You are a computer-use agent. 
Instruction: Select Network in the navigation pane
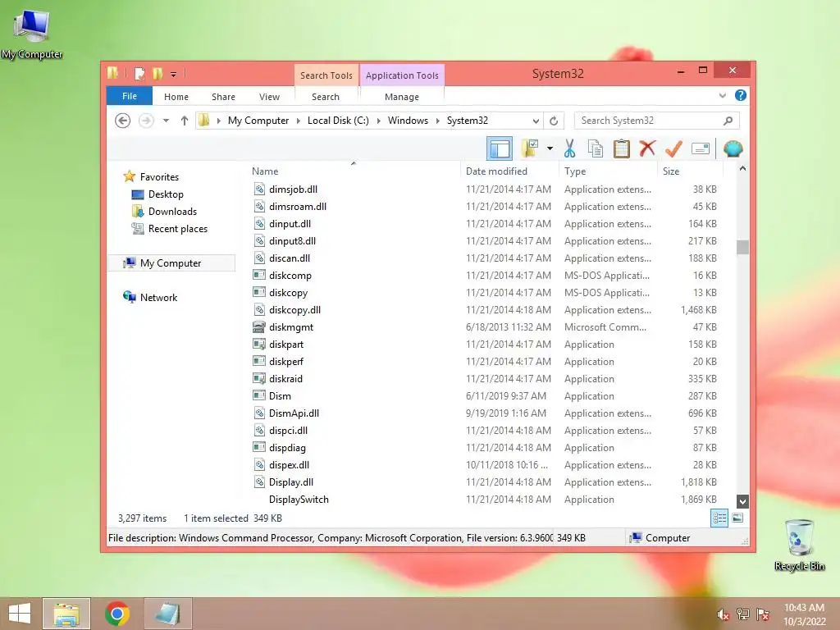pos(158,297)
